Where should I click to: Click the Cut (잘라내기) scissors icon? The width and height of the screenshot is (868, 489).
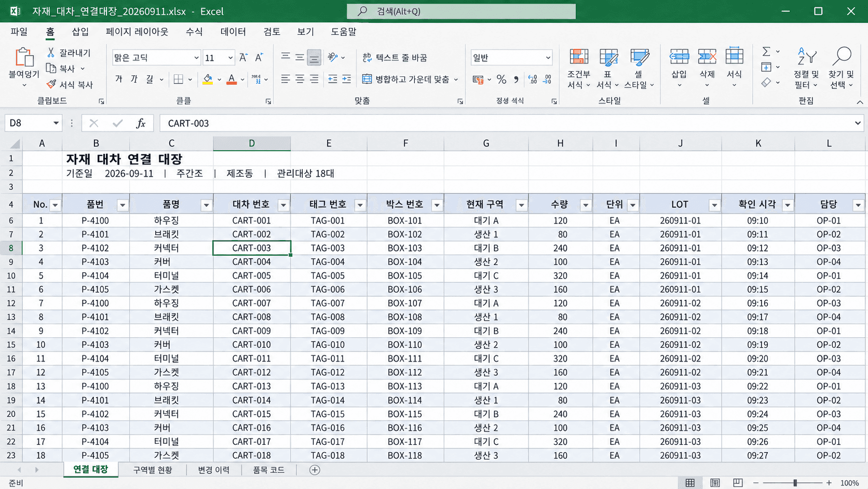(51, 52)
